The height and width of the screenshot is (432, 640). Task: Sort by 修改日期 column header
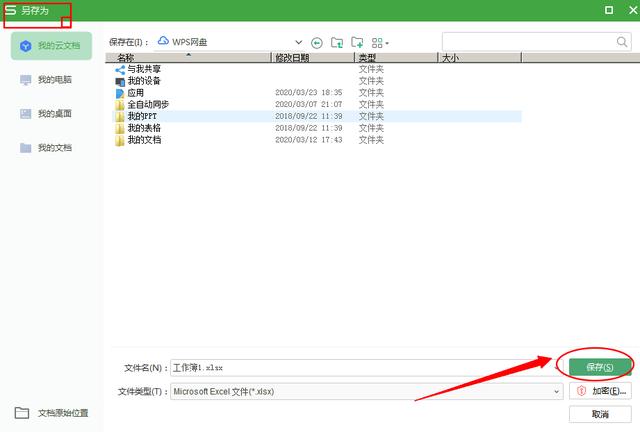313,58
